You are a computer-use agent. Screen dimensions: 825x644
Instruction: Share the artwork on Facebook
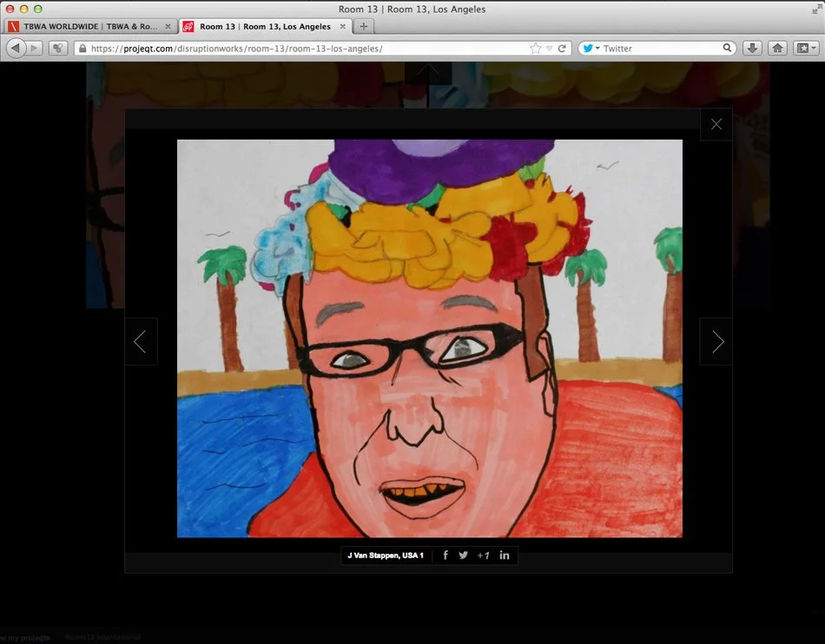tap(445, 555)
